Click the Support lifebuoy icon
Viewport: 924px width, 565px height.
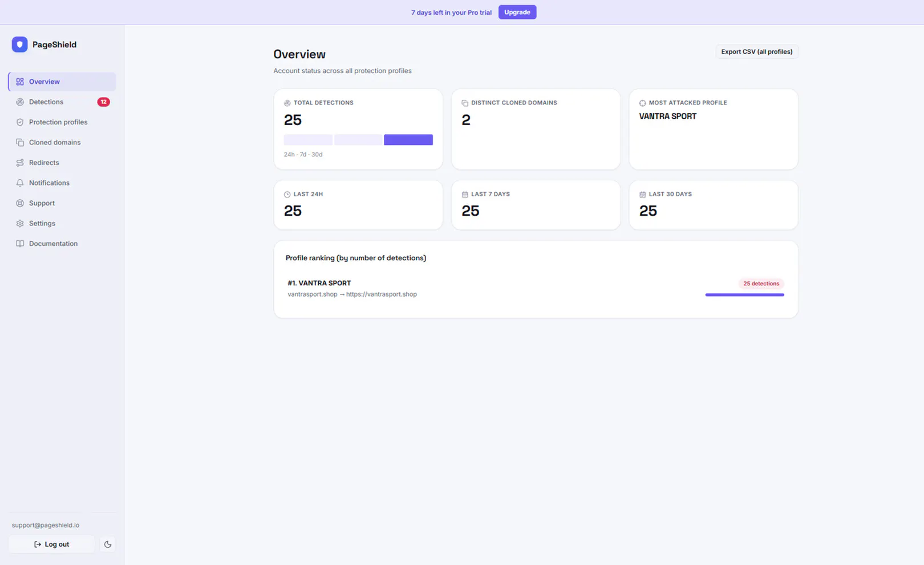[x=20, y=203]
